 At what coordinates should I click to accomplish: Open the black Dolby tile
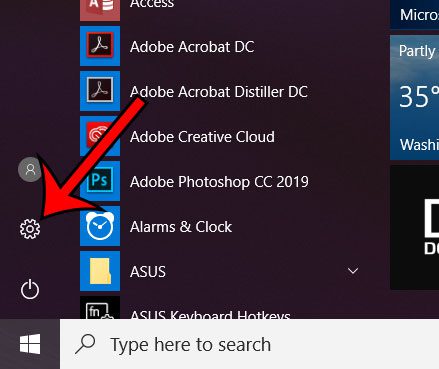coord(415,228)
